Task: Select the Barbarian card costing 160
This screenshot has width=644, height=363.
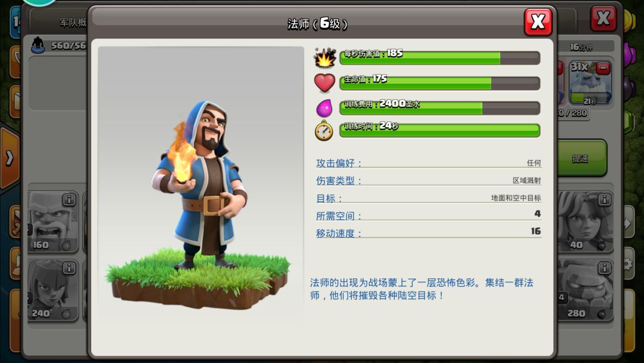Action: [x=52, y=221]
